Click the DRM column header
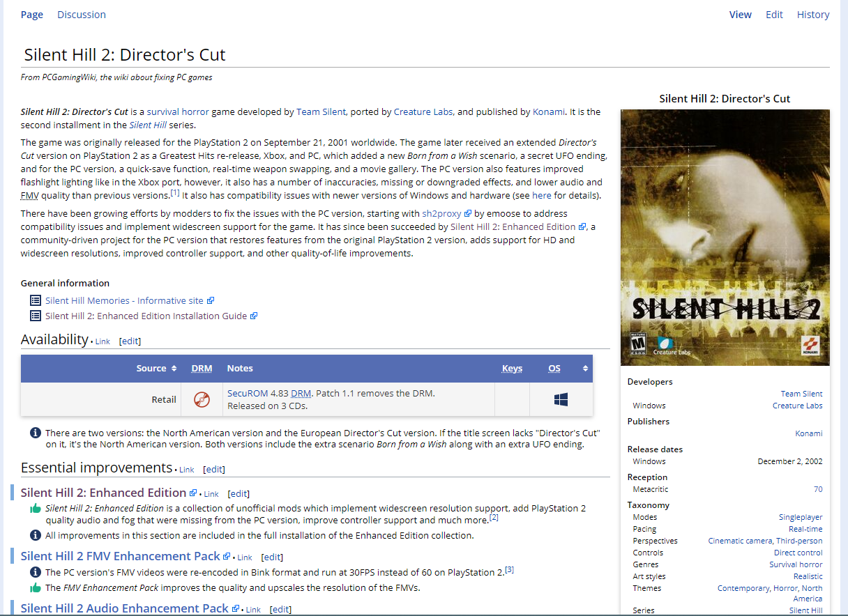This screenshot has width=848, height=616. (202, 368)
